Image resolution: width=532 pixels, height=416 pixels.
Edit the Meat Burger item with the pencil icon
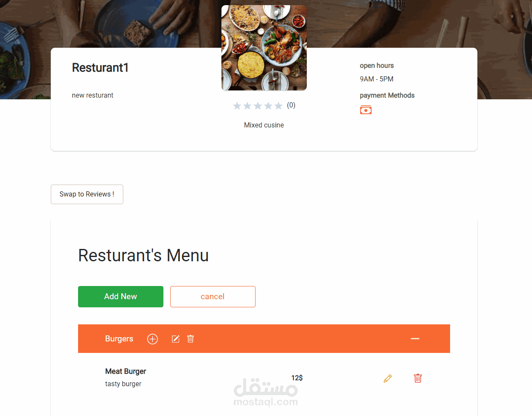[x=388, y=378]
